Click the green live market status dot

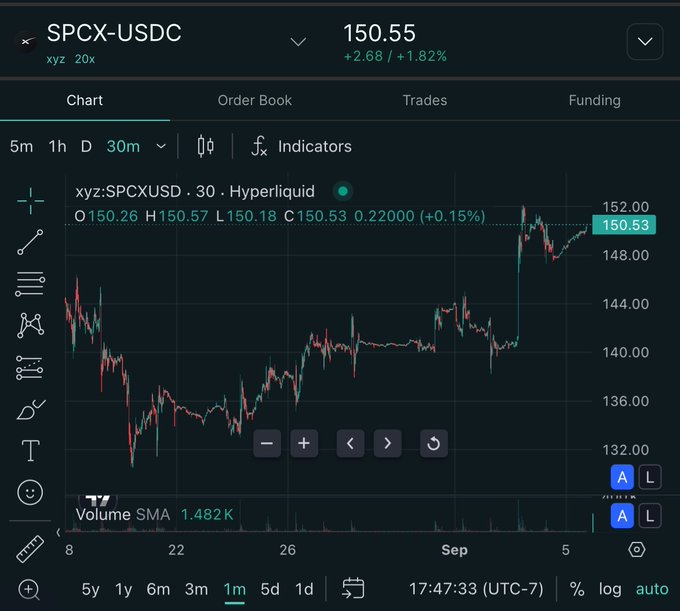[343, 191]
